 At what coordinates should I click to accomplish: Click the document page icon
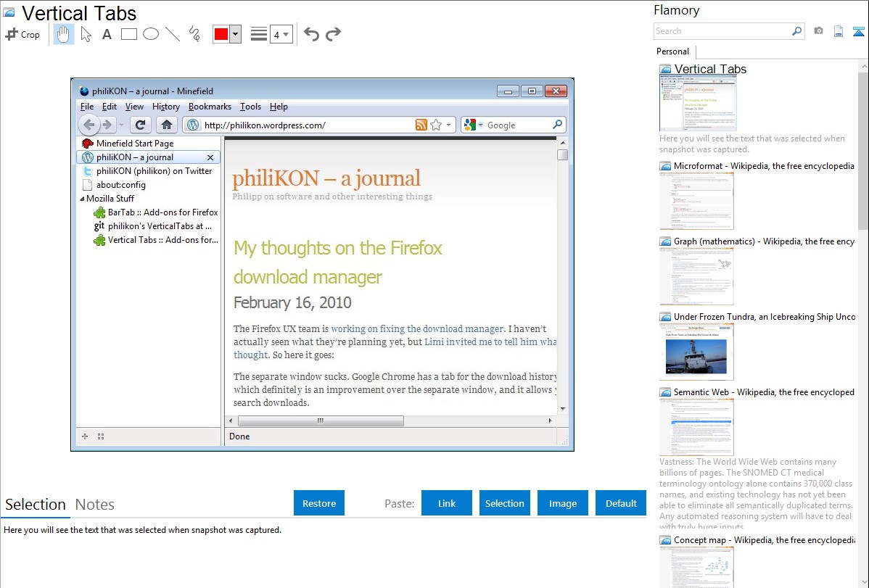tap(839, 31)
